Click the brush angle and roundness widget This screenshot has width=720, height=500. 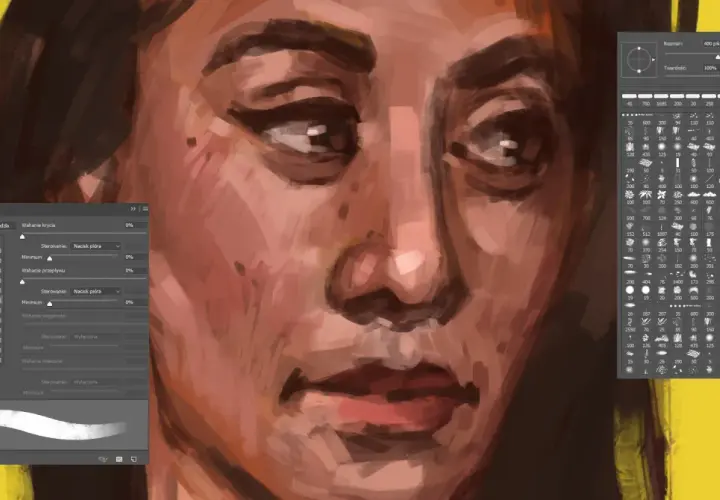coord(639,60)
